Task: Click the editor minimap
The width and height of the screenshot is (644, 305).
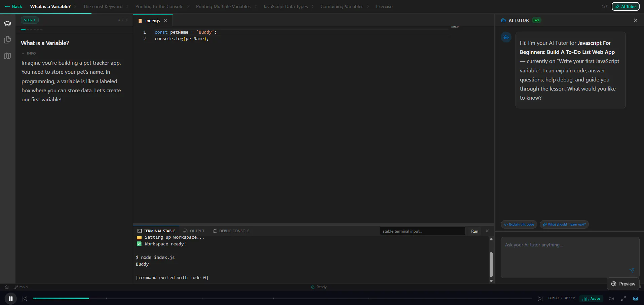Action: pos(455,27)
